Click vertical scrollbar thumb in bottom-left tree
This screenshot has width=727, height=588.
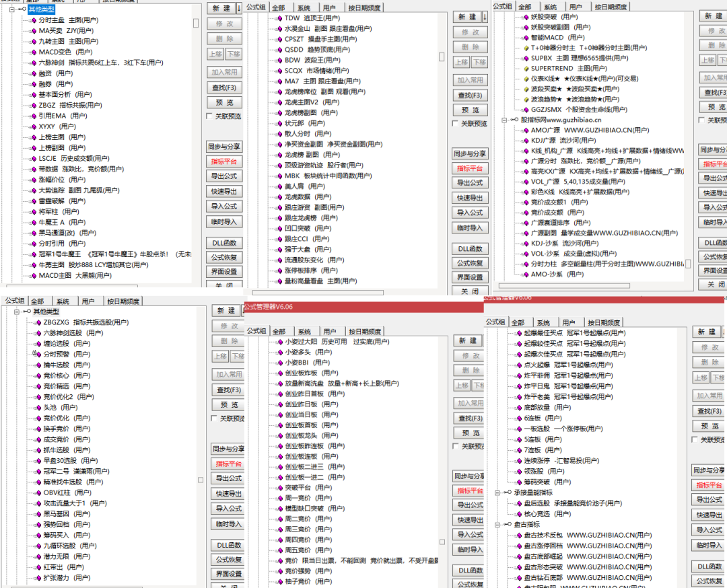click(x=201, y=480)
